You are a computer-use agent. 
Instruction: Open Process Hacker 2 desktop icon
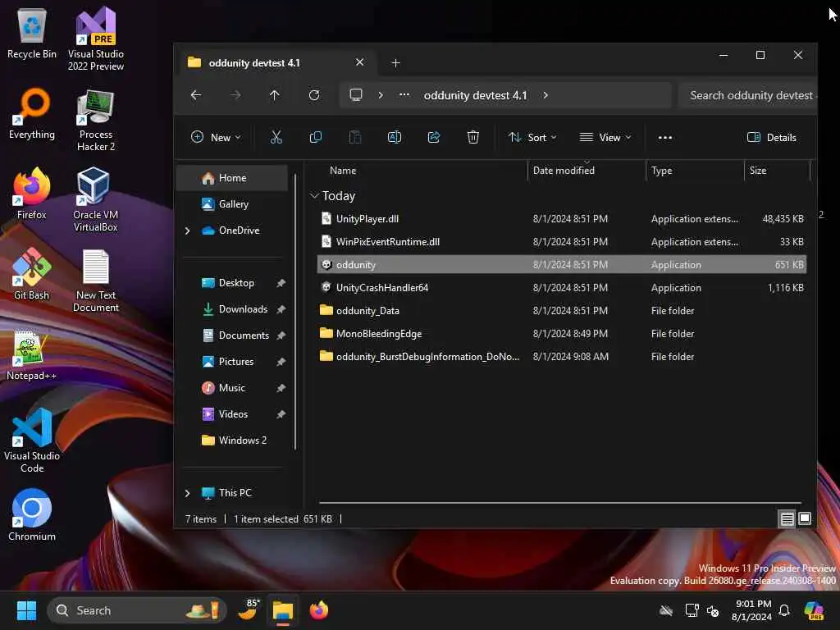[x=96, y=120]
